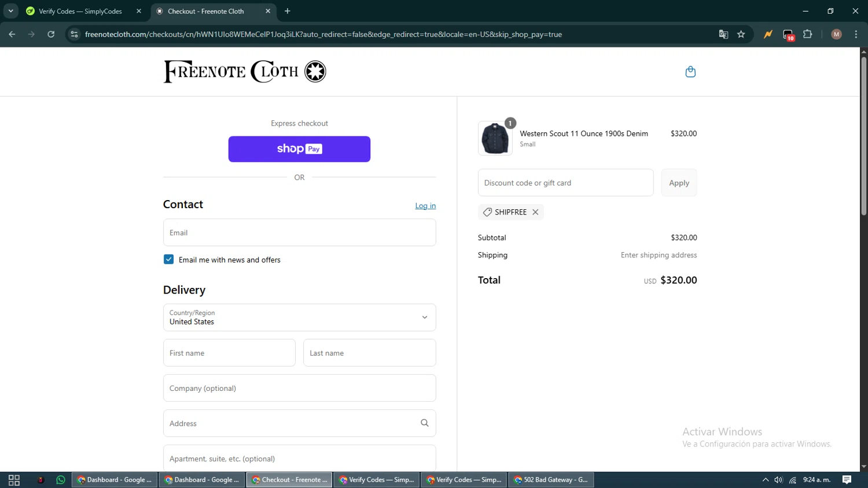Toggle Email me with news and offers
Image resolution: width=868 pixels, height=488 pixels.
168,260
